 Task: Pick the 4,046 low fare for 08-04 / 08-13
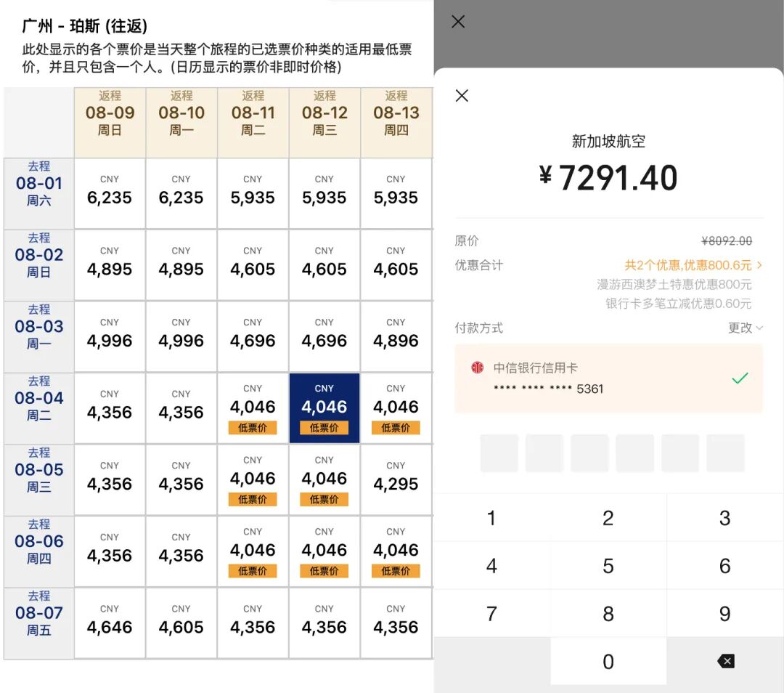pyautogui.click(x=396, y=408)
